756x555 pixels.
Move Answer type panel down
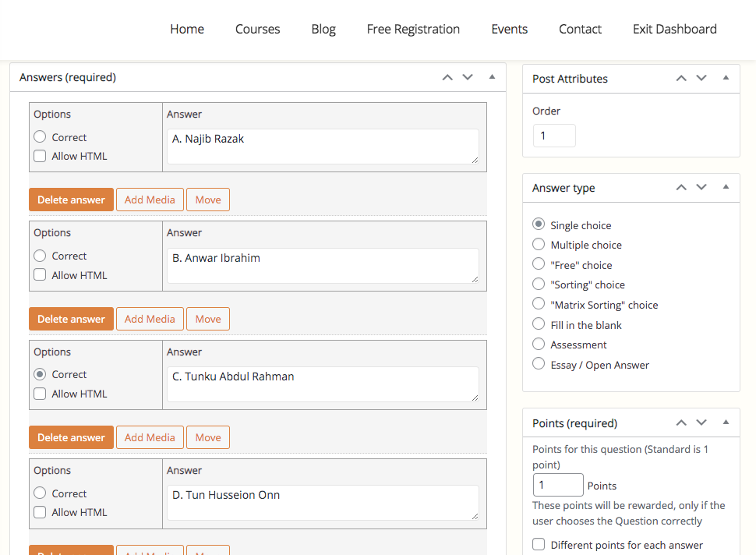point(701,188)
